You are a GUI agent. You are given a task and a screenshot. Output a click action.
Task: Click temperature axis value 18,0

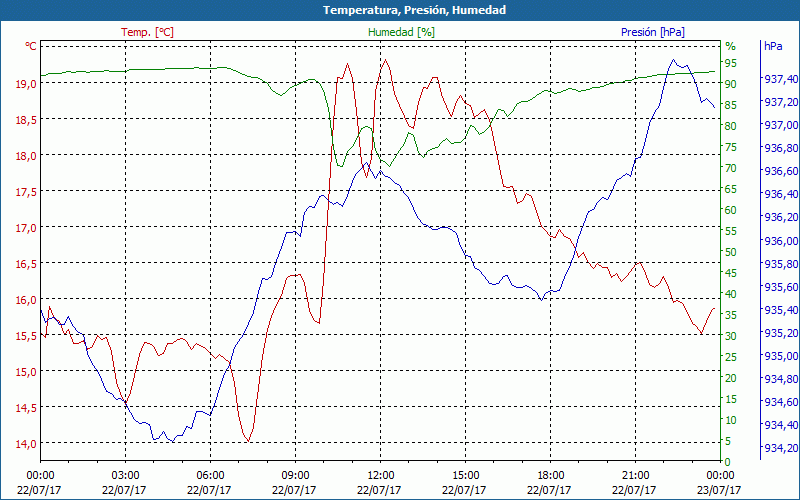point(26,156)
